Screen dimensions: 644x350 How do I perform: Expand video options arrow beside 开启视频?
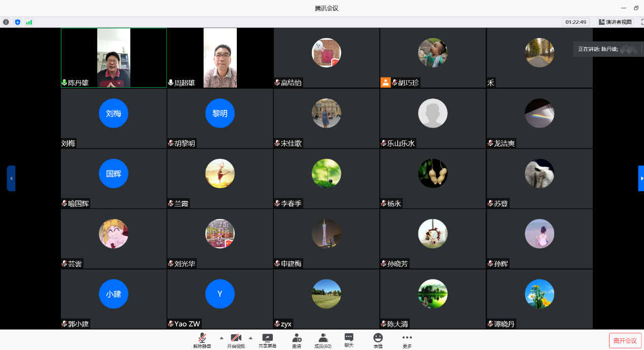(251, 338)
